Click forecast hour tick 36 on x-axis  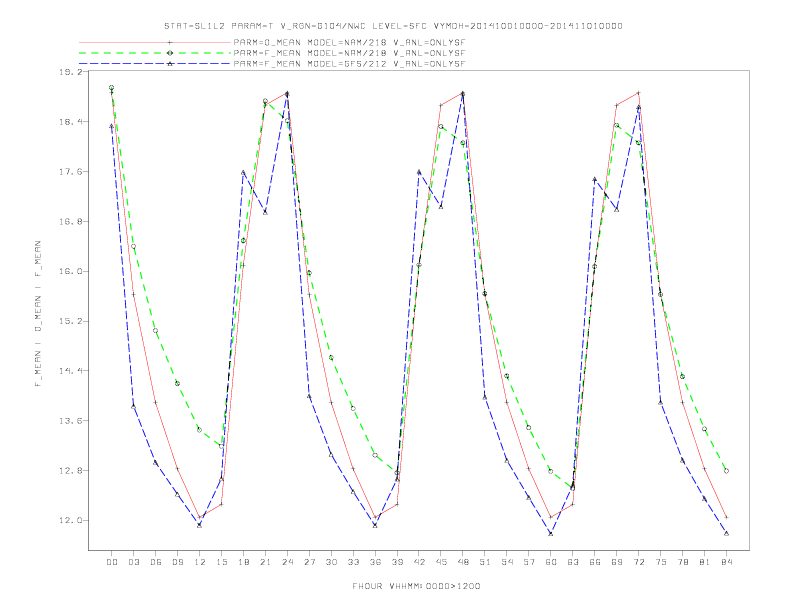375,562
